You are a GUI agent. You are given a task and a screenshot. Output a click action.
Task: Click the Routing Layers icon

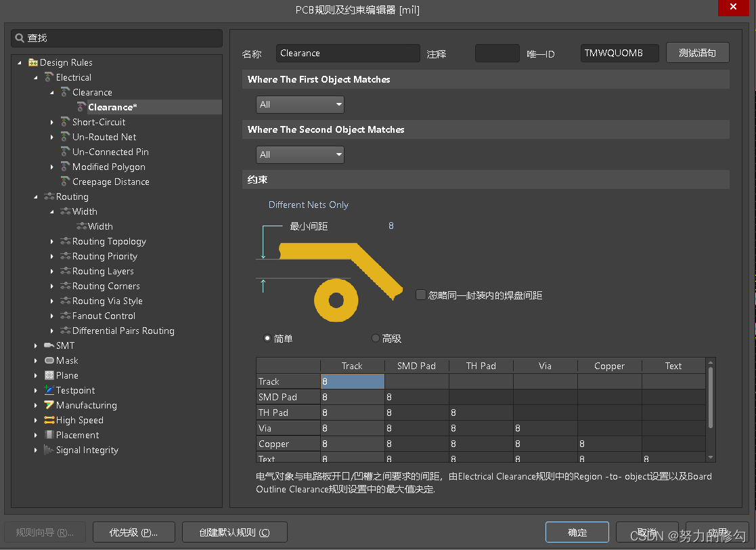(65, 271)
